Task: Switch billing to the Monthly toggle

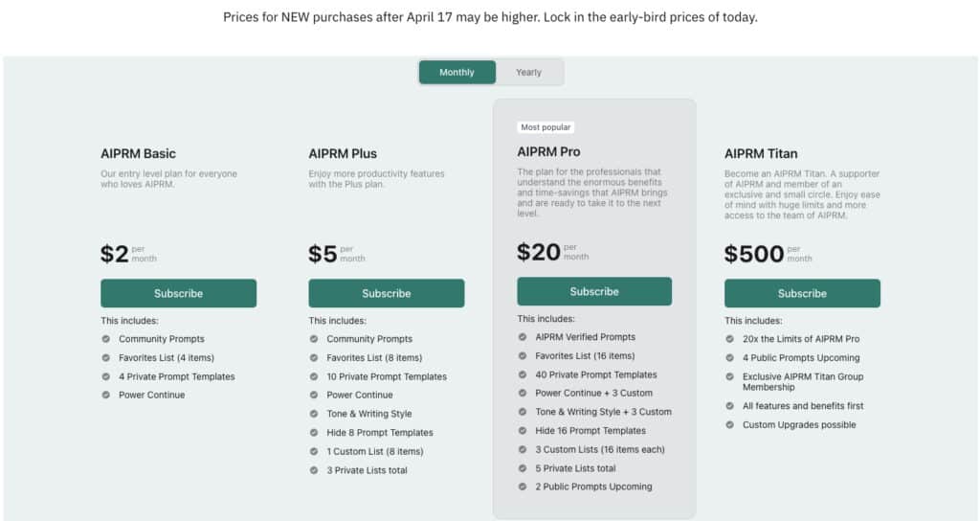Action: [x=457, y=73]
